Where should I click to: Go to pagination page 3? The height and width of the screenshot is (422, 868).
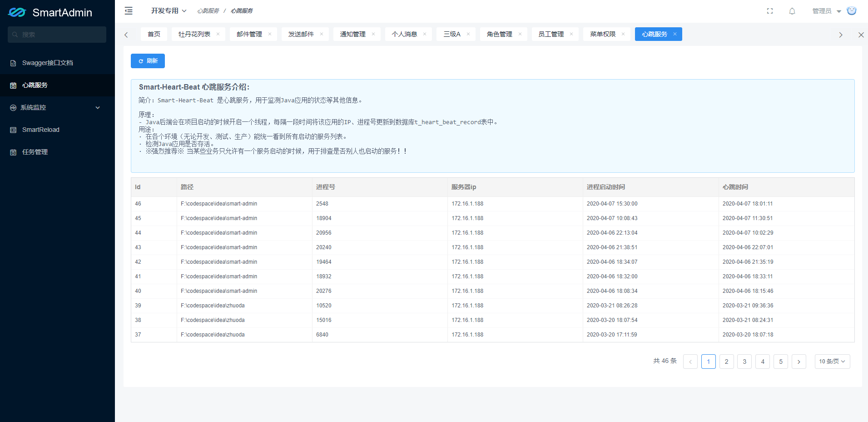tap(744, 362)
